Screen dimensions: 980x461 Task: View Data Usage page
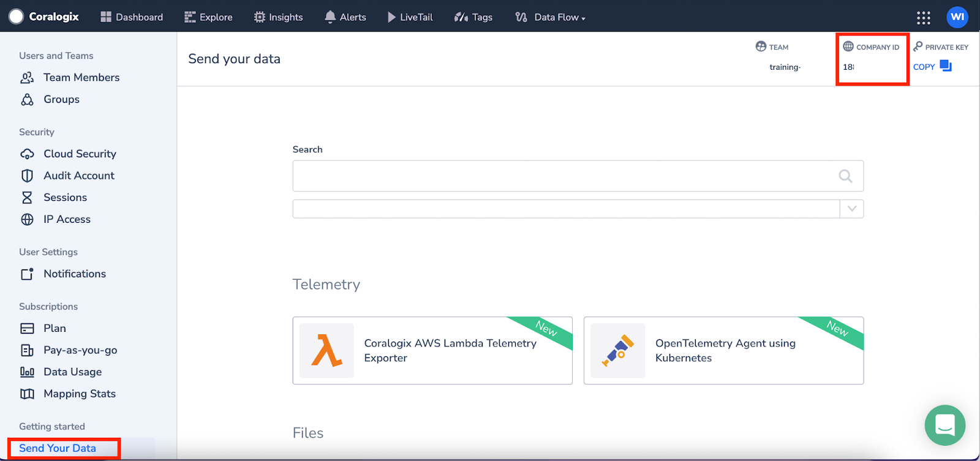[x=72, y=372]
